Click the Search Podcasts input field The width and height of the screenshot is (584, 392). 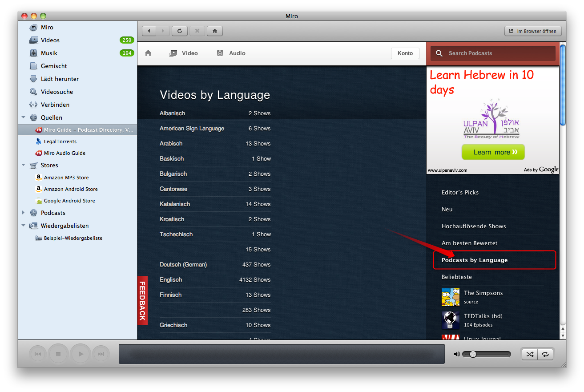coord(498,53)
